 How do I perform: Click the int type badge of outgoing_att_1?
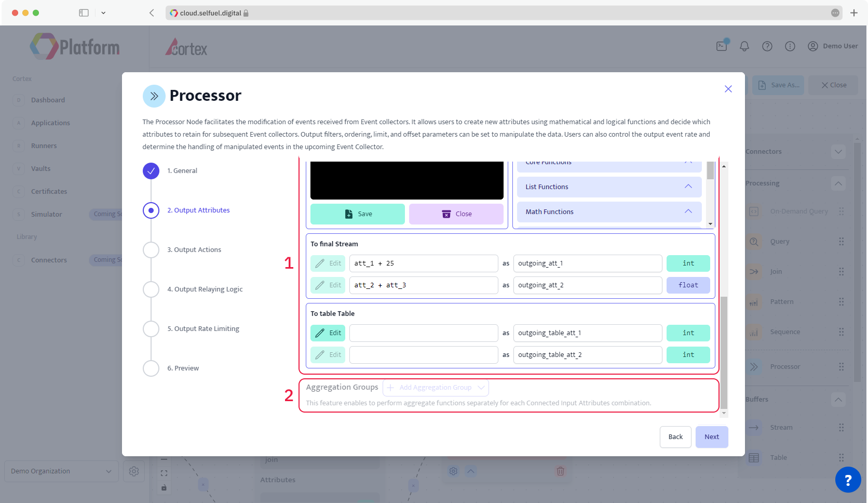point(688,263)
